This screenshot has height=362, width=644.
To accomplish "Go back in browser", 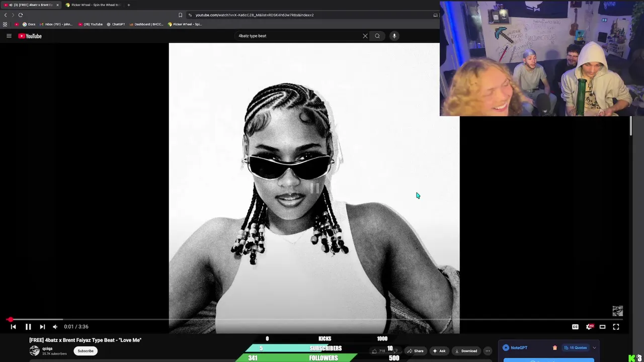I will (6, 15).
